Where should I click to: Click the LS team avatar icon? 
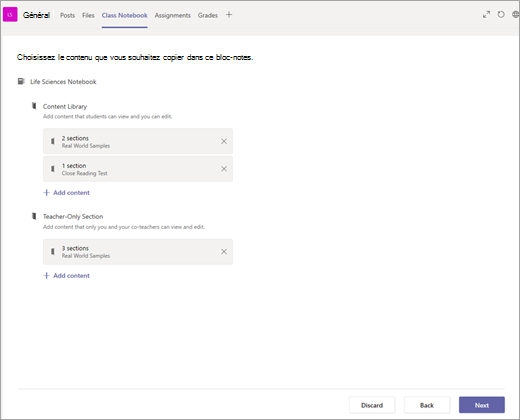[10, 15]
